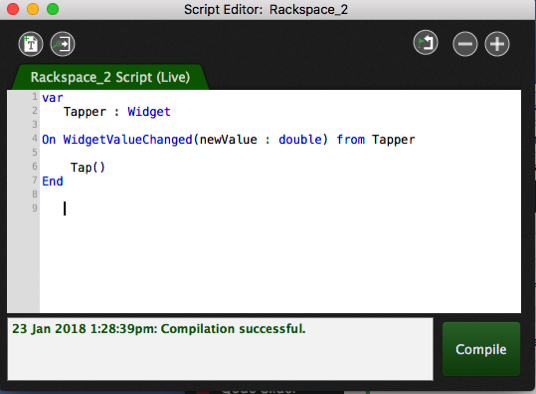Click the Compile button
Viewport: 536px width, 394px height.
tap(481, 349)
